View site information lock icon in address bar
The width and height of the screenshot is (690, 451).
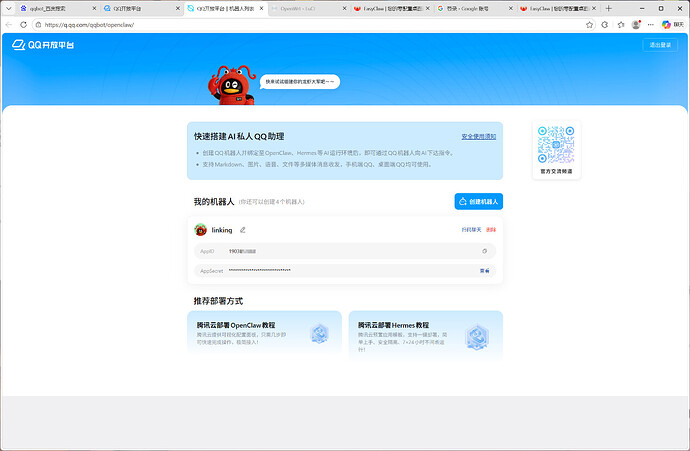39,25
